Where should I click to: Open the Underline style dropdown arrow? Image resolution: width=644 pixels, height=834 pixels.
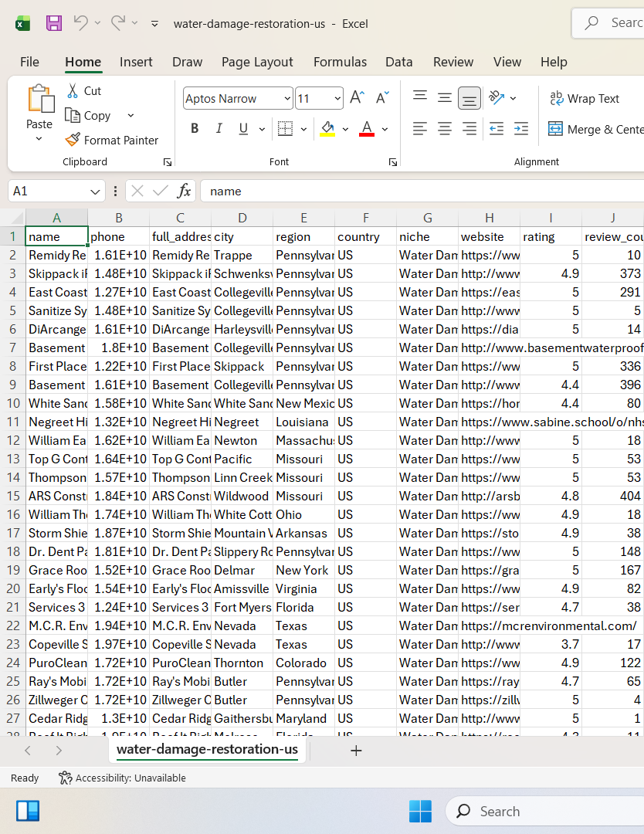click(x=262, y=129)
